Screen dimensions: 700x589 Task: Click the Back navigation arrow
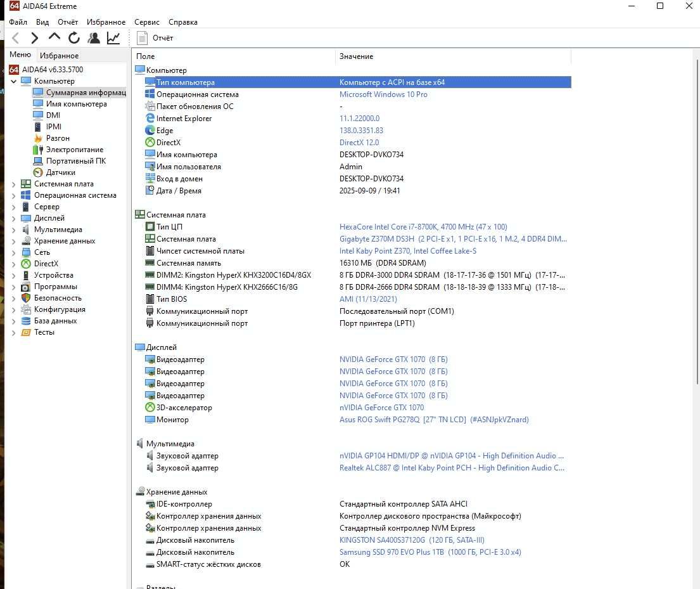pos(15,38)
